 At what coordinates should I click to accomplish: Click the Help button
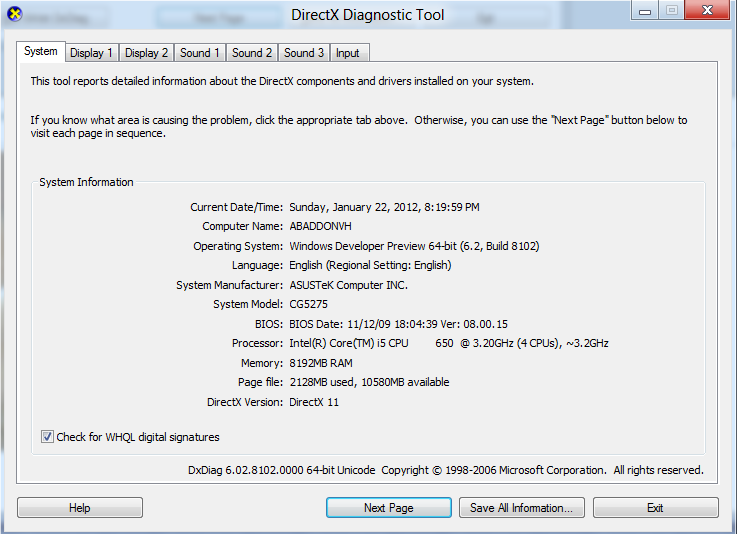pos(80,508)
